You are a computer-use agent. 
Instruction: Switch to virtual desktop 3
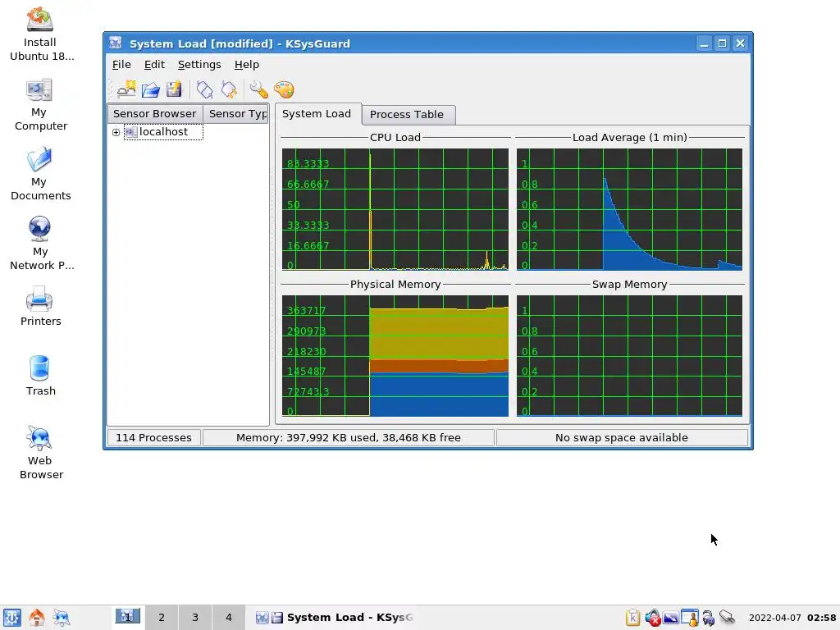pyautogui.click(x=195, y=617)
